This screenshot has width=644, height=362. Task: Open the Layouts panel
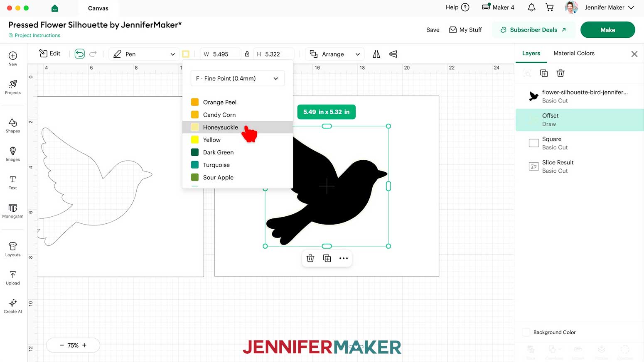[x=13, y=249]
